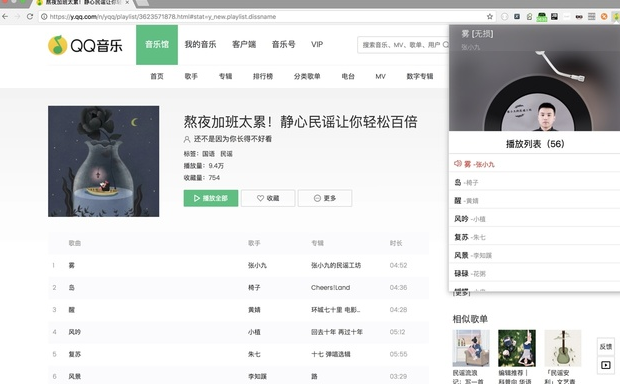620x388 pixels.
Task: Open album 回去十年 再过十年
Action: [337, 332]
